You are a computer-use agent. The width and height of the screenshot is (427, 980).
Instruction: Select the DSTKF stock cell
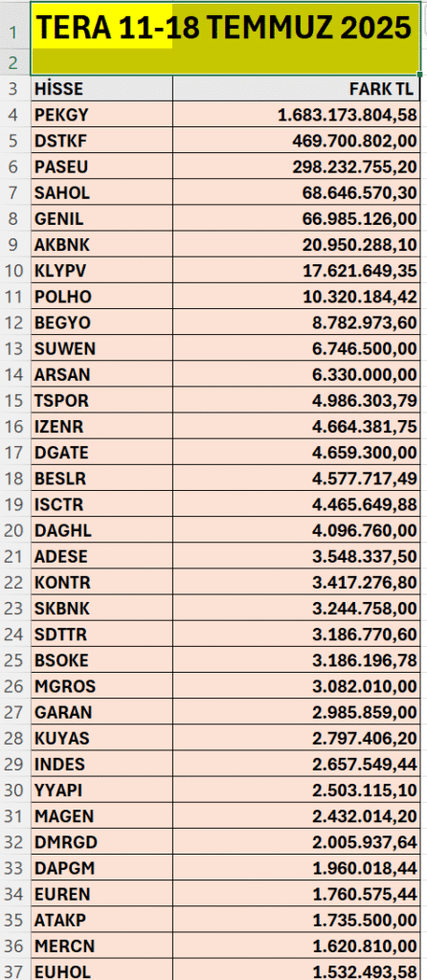(101, 141)
